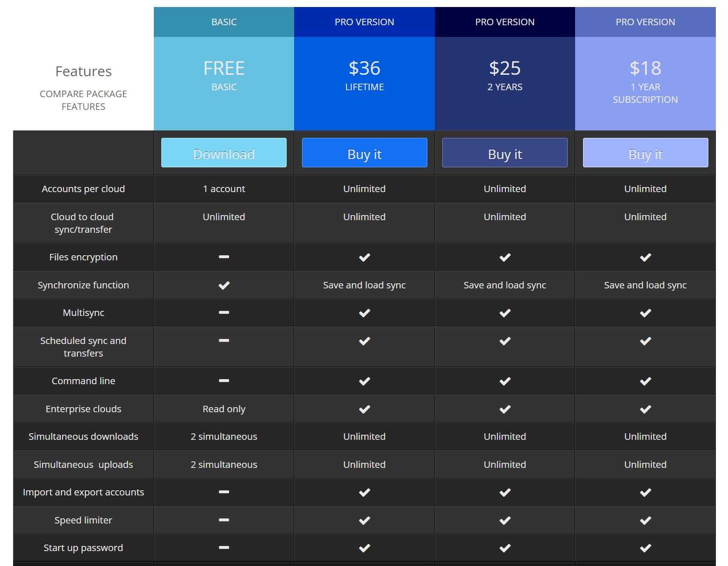Click 'Save and load sync' under $36 Lifetime
This screenshot has height=566, width=728.
coord(365,285)
